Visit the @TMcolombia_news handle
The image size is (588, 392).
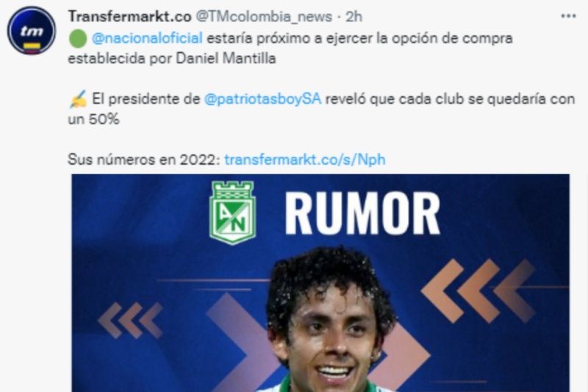tap(264, 16)
